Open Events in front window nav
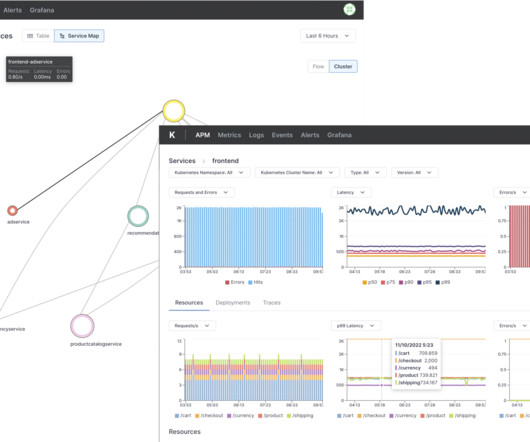Image resolution: width=530 pixels, height=442 pixels. click(282, 135)
